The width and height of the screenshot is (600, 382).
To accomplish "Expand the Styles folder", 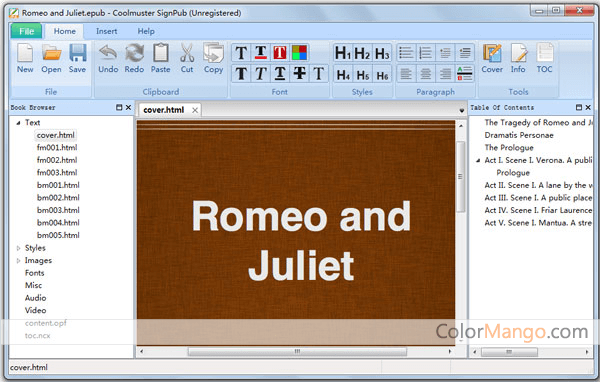I will point(18,248).
